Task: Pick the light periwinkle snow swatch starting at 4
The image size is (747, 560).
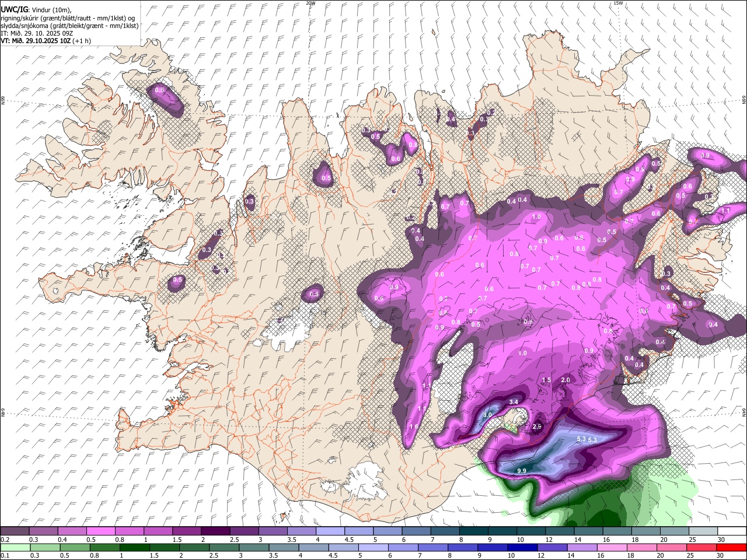Action: tap(330, 531)
